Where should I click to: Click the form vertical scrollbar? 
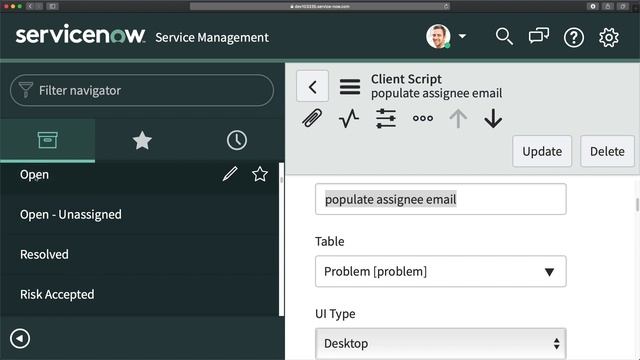coord(637,205)
